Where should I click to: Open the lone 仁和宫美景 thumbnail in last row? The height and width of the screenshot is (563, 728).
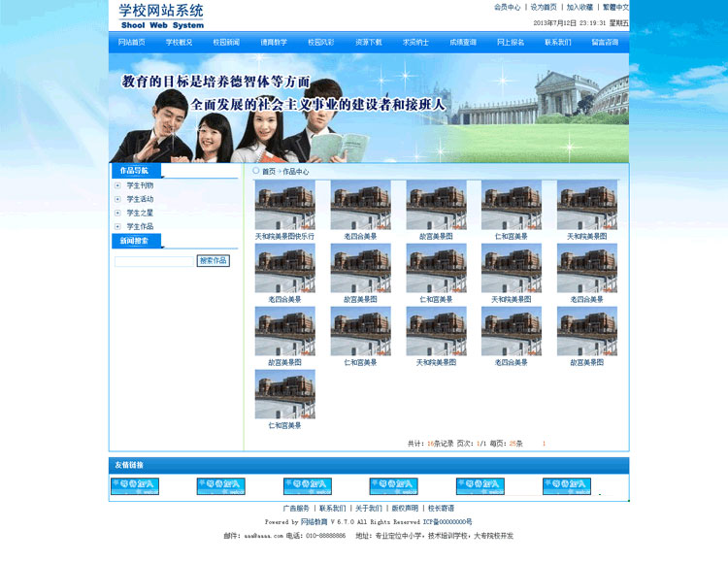click(285, 394)
